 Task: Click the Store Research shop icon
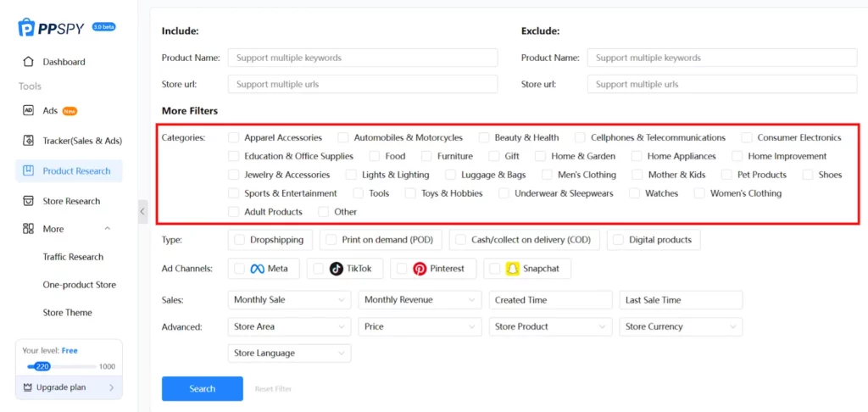click(28, 201)
